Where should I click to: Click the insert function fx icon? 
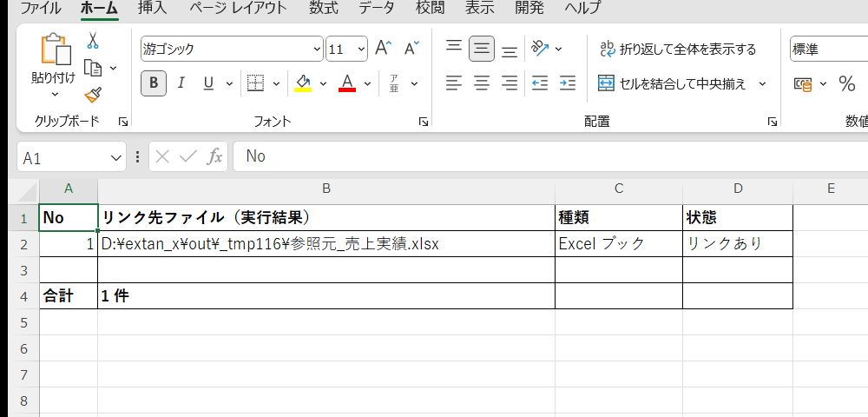coord(214,156)
